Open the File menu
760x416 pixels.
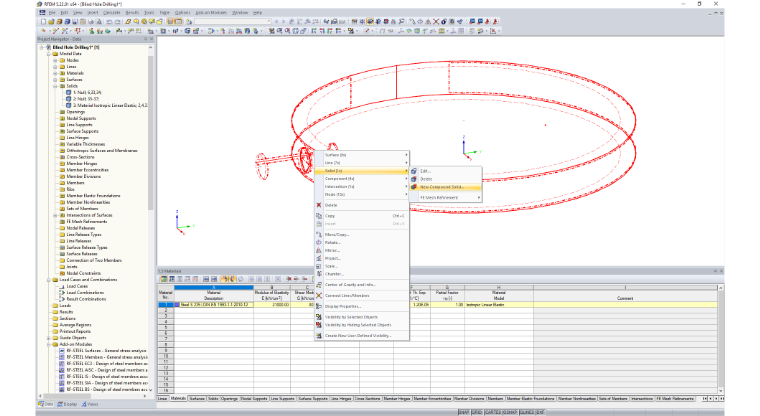click(x=52, y=13)
